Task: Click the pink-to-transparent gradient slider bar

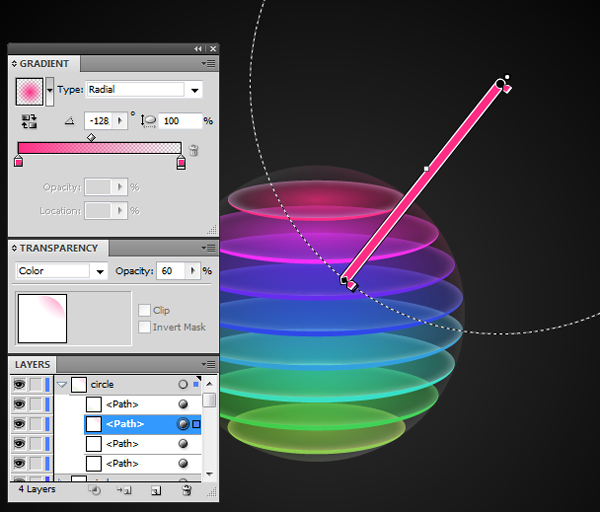Action: pyautogui.click(x=99, y=148)
